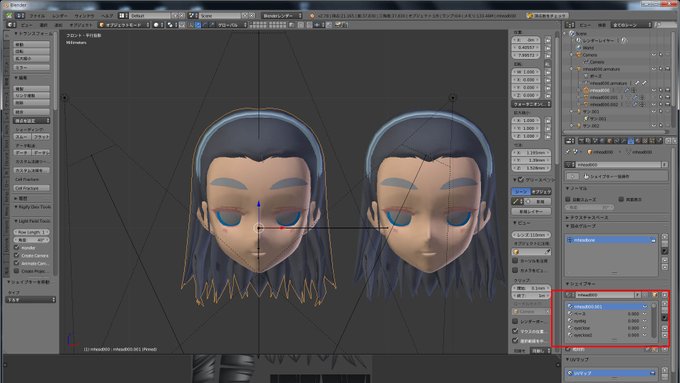This screenshot has height=383, width=680.
Task: Click the ミラー button in tool shelf
Action: click(x=31, y=67)
